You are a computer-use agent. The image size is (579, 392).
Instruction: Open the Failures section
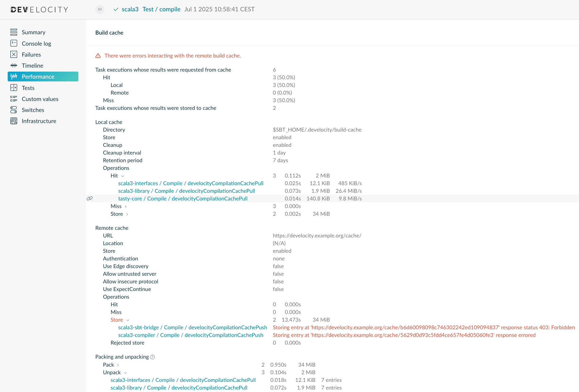31,54
